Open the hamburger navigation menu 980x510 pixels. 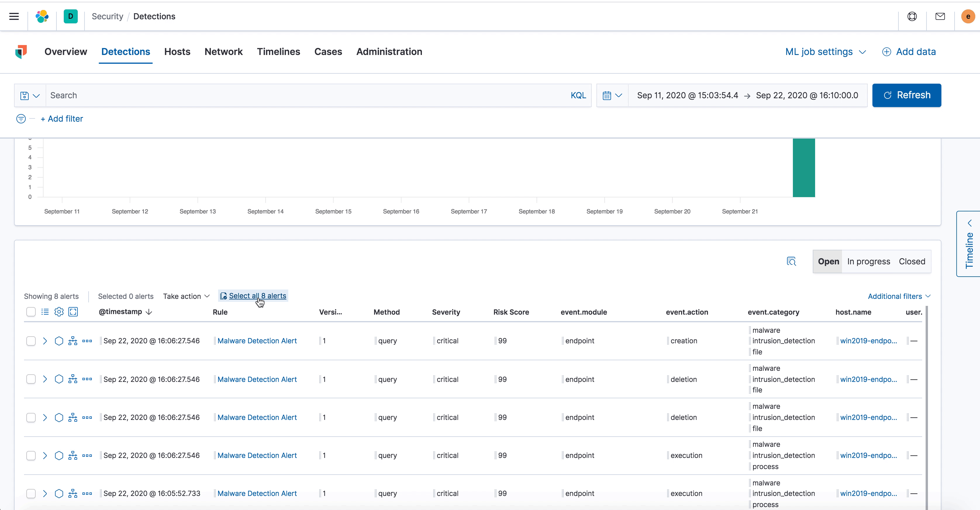point(14,16)
